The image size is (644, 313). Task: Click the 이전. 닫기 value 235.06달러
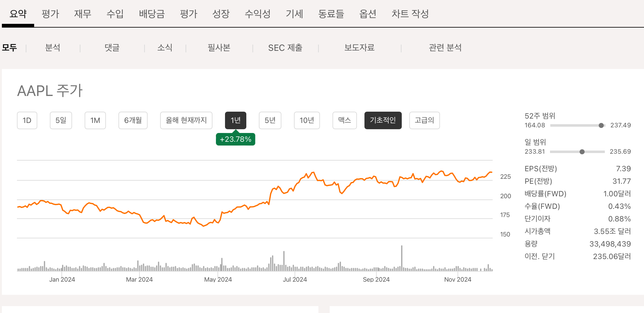[612, 257]
